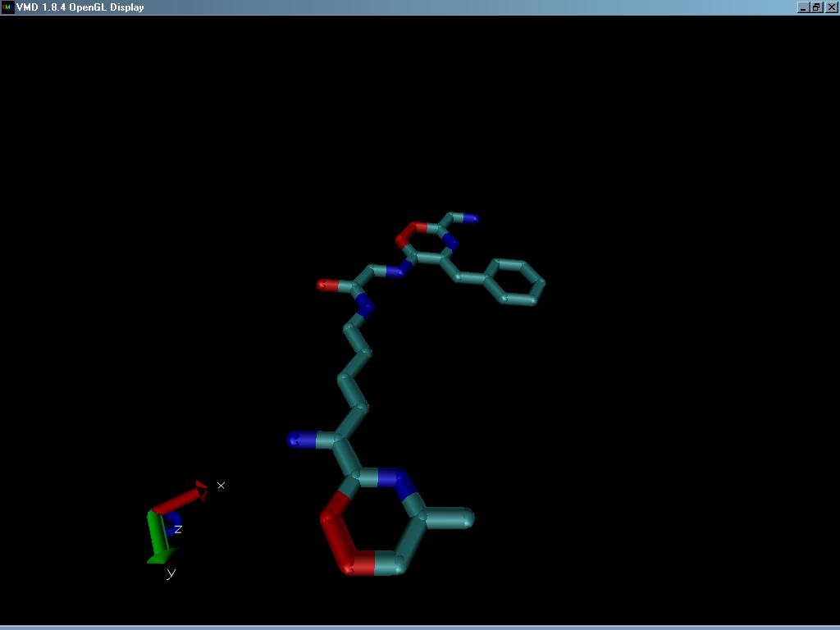
Task: Click the phenyl ring of the molecule
Action: point(515,282)
